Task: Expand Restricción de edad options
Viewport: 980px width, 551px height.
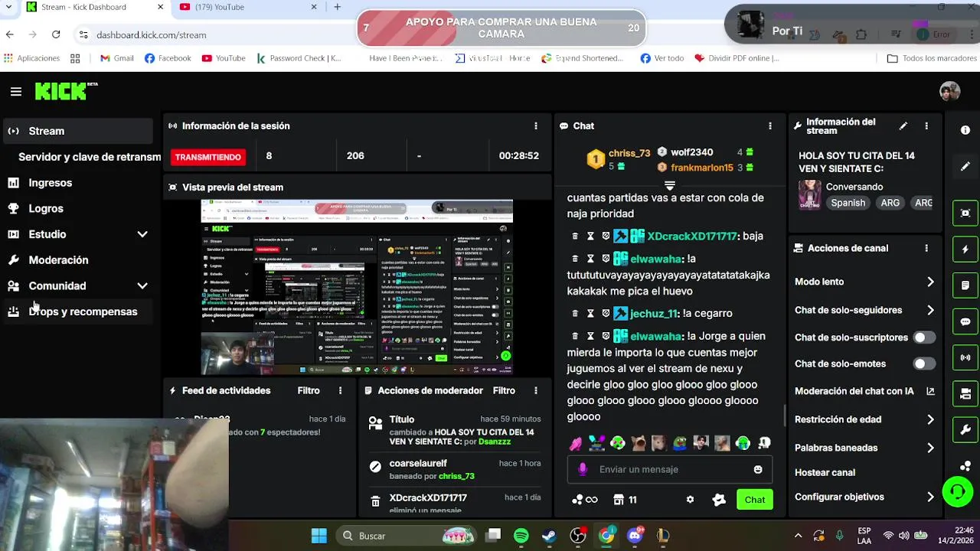Action: point(930,419)
